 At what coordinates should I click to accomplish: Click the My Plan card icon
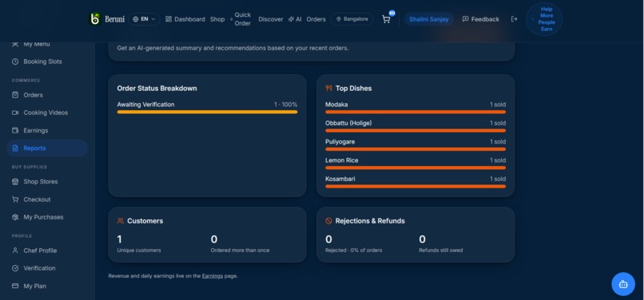tap(15, 286)
